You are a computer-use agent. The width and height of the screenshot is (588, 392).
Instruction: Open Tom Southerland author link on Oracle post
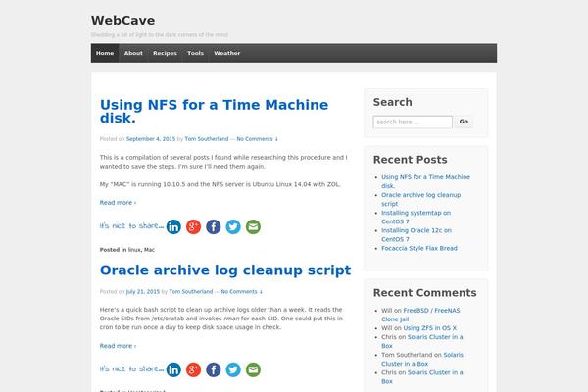[x=191, y=291]
